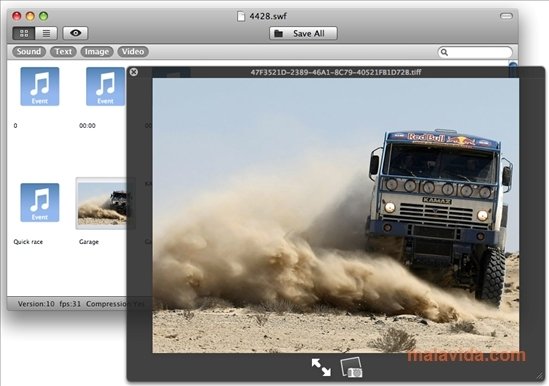The image size is (549, 386).
Task: Filter by Video resources
Action: coord(133,51)
